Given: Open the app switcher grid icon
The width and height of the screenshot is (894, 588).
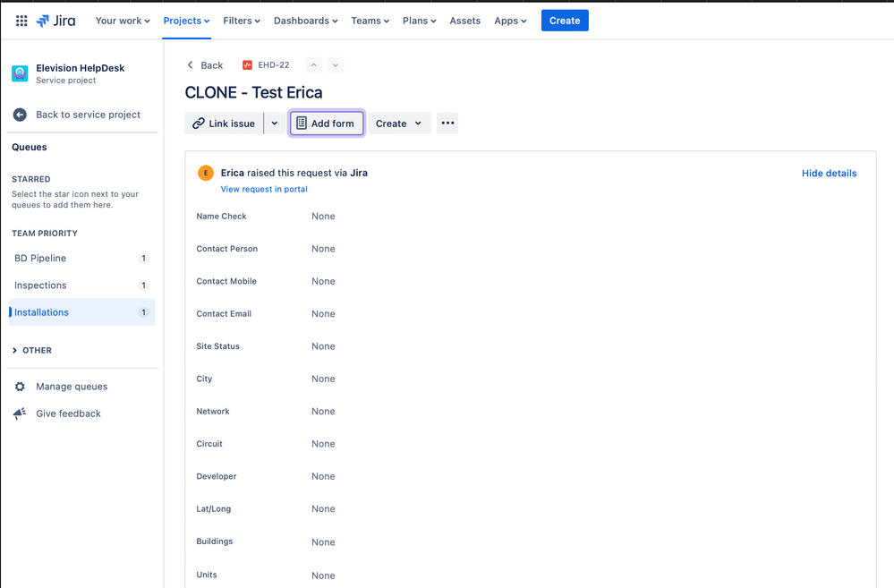Looking at the screenshot, I should (21, 21).
